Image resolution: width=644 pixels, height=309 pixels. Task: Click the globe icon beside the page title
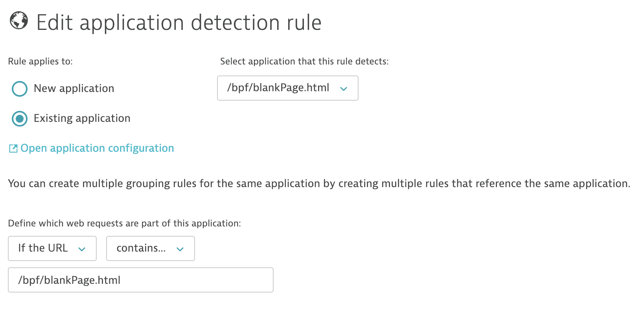coord(19,21)
